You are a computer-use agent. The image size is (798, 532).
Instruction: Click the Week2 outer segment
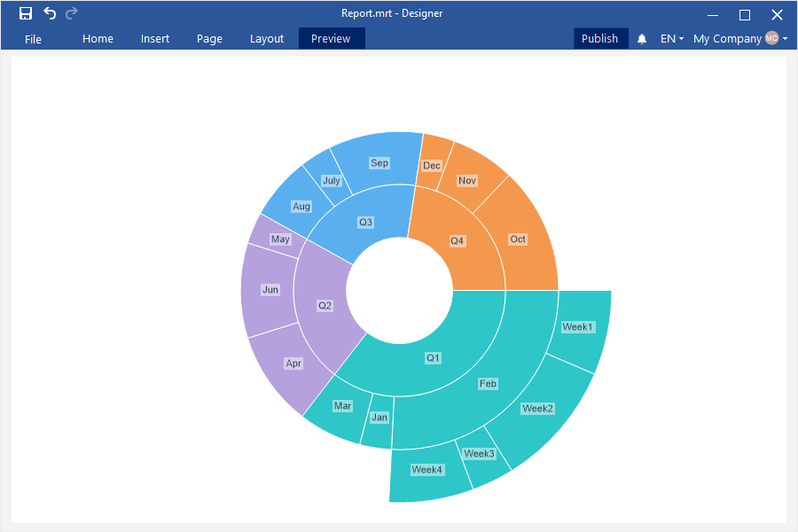538,408
